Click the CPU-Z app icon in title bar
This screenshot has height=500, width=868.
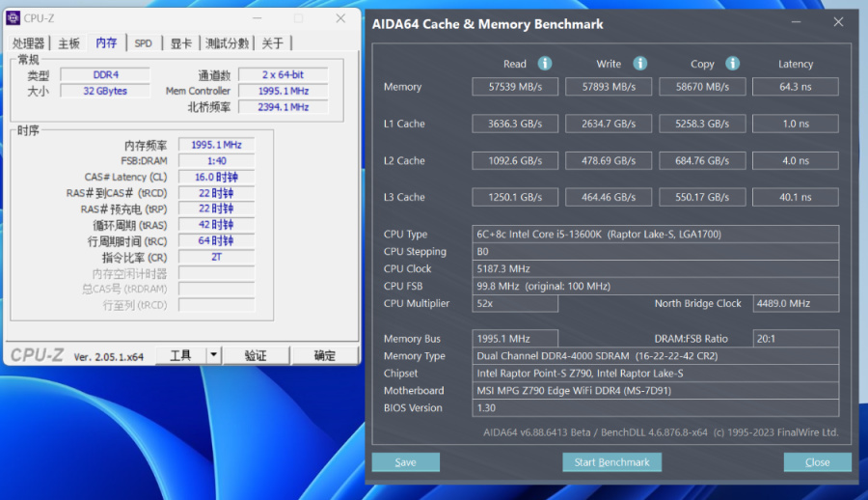pos(13,18)
